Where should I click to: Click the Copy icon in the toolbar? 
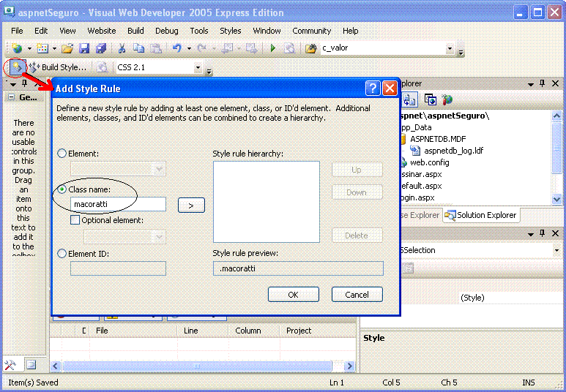pos(138,48)
